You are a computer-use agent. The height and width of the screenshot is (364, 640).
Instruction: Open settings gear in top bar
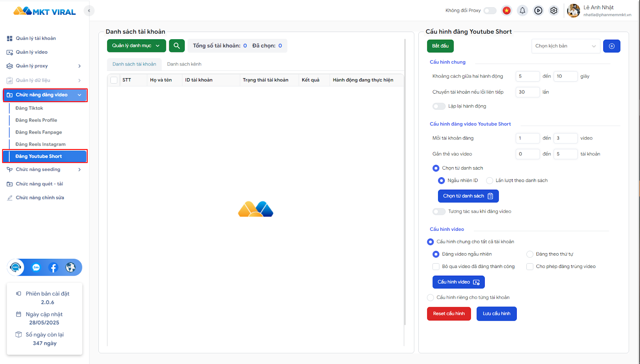pyautogui.click(x=554, y=11)
